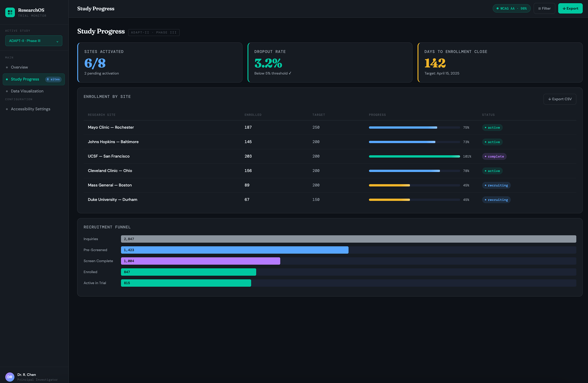Click the Pre-Screened funnel bar

point(234,250)
